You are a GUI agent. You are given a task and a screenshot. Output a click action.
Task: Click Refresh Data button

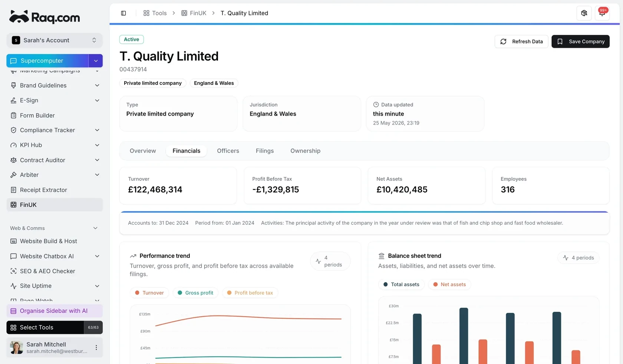tap(521, 42)
